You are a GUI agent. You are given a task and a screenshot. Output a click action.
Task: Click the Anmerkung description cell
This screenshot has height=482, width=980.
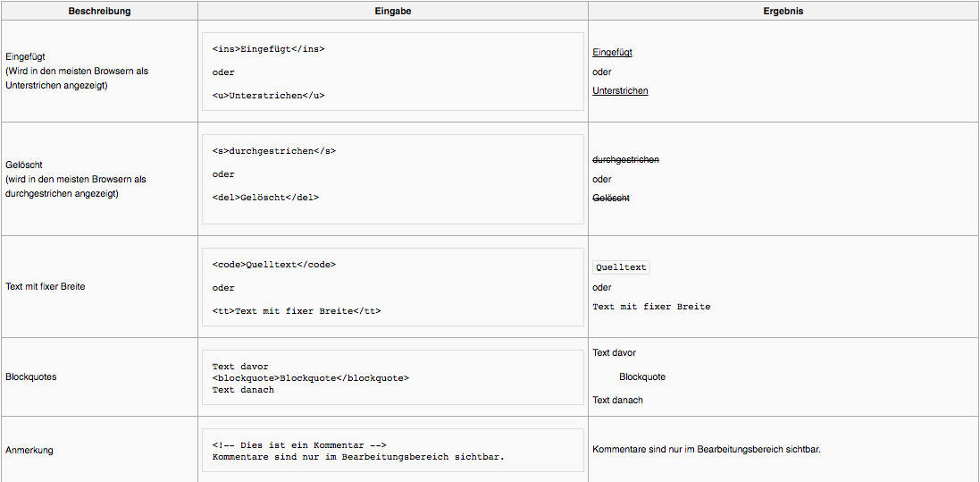[x=29, y=451]
